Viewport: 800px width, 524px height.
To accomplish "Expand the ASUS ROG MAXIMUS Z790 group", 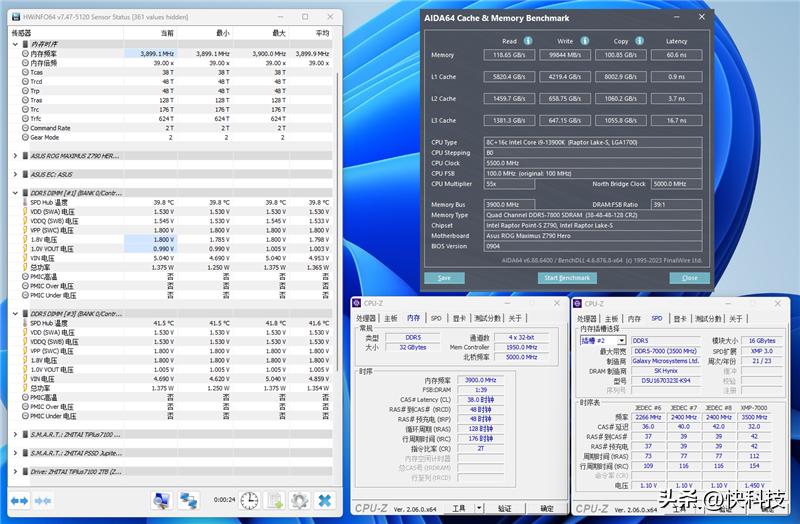I will 15,156.
